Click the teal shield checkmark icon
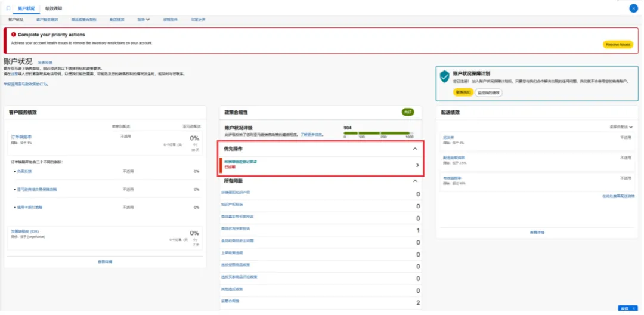 [444, 76]
